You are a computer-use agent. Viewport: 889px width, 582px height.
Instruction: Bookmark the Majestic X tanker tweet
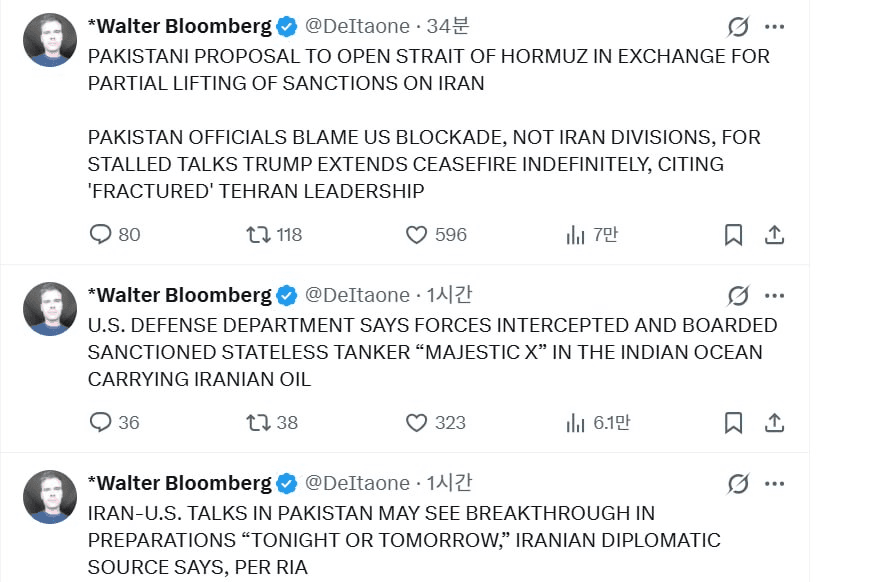coord(733,423)
